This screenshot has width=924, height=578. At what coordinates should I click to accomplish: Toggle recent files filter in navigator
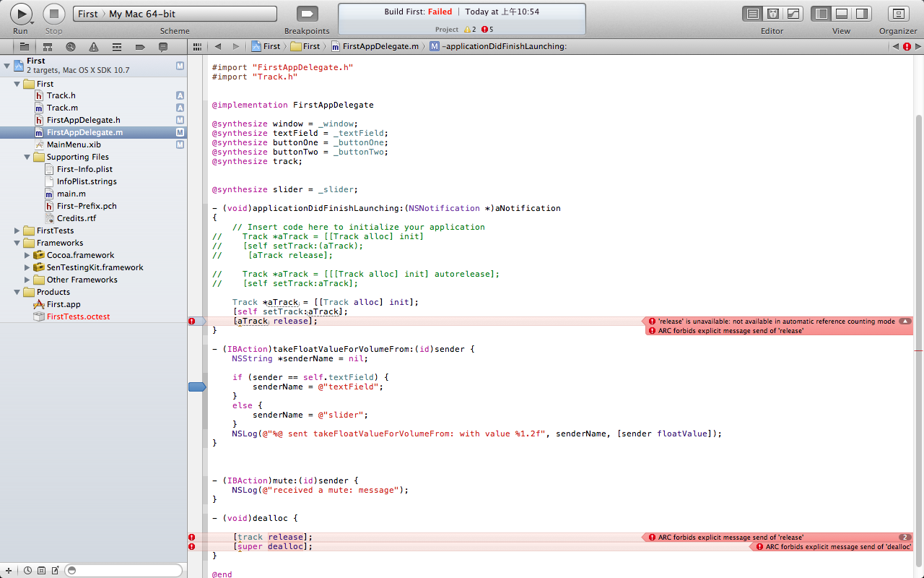[28, 571]
